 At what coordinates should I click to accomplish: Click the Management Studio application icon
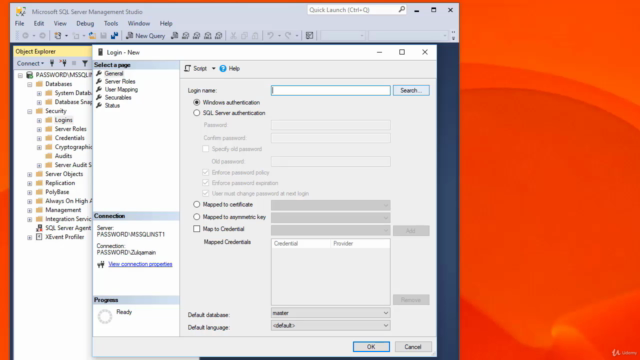pos(21,11)
